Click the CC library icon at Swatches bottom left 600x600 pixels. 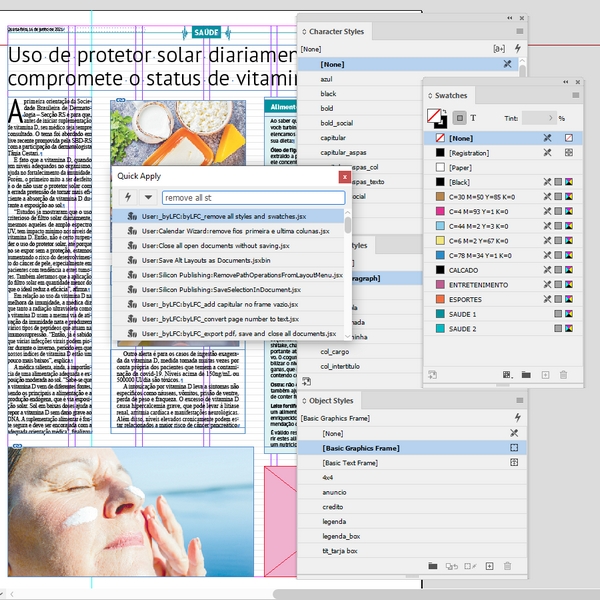point(432,375)
